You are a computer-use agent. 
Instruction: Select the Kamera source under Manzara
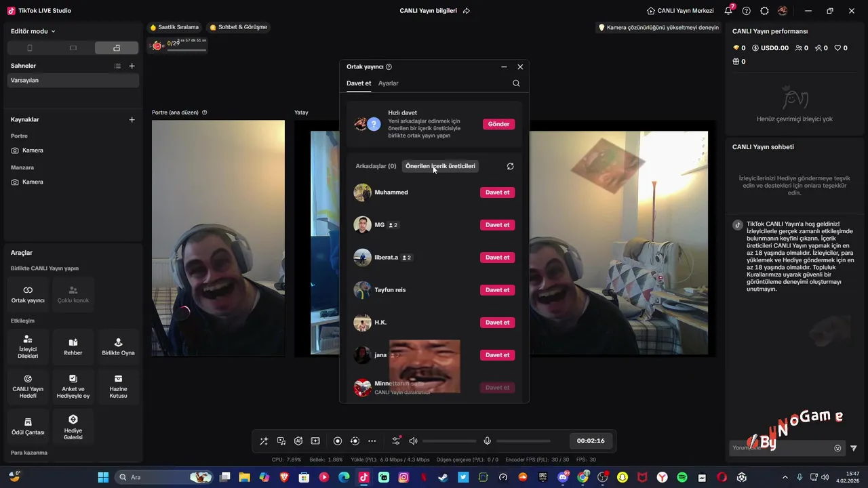click(72, 182)
